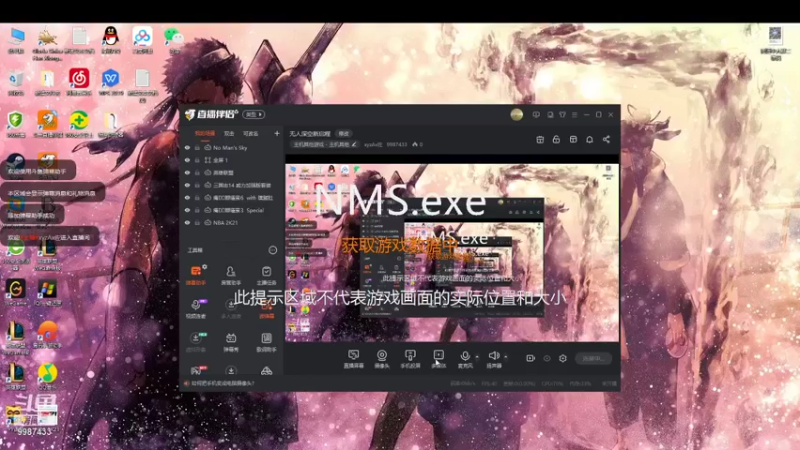Open the phone screen-cast source icon
The width and height of the screenshot is (800, 450).
coord(410,356)
